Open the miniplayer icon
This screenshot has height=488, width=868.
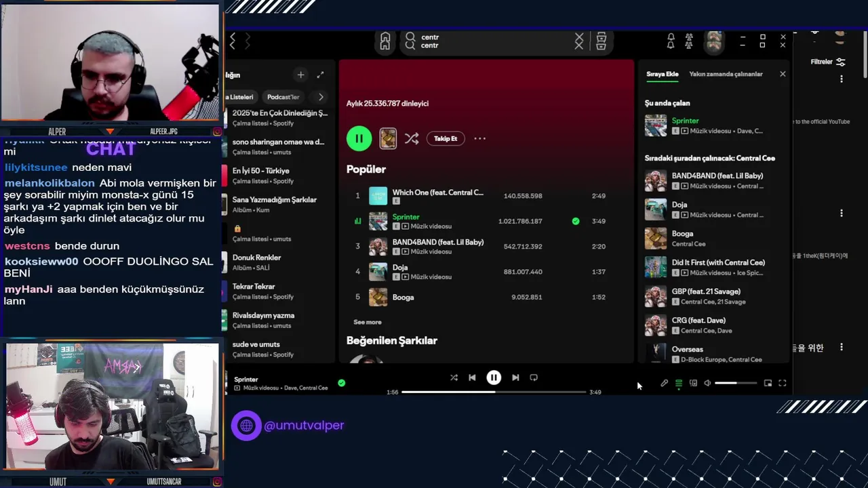768,384
